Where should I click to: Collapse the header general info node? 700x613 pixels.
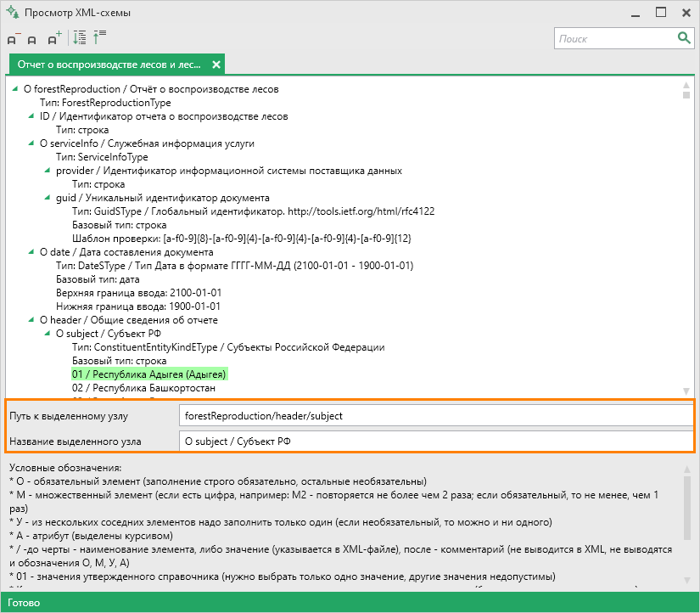31,320
